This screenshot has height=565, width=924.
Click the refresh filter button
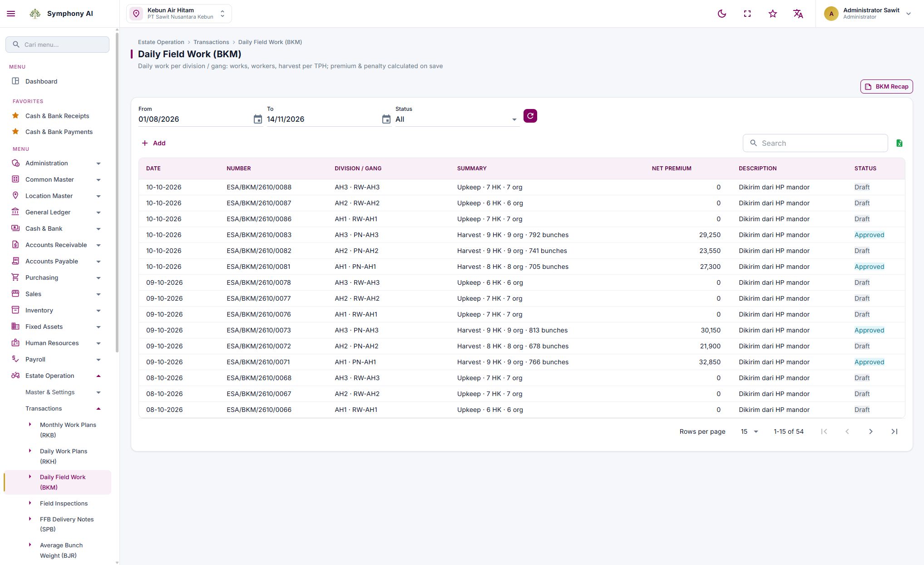(530, 116)
